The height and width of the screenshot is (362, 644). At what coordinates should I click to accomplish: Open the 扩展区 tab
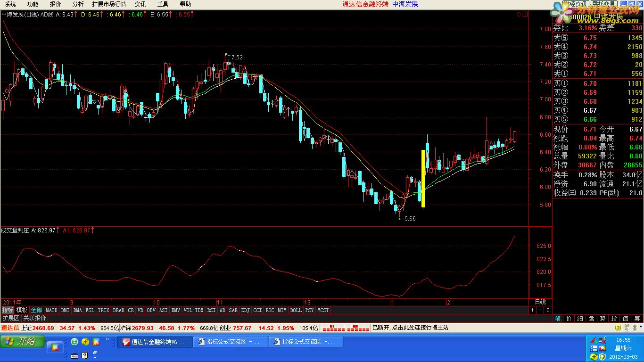pos(11,318)
